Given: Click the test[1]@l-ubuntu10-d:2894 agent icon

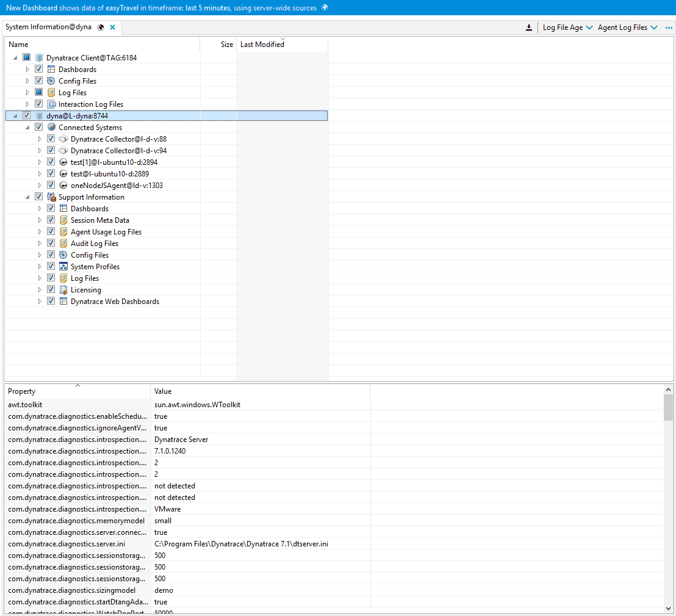Looking at the screenshot, I should pyautogui.click(x=63, y=162).
